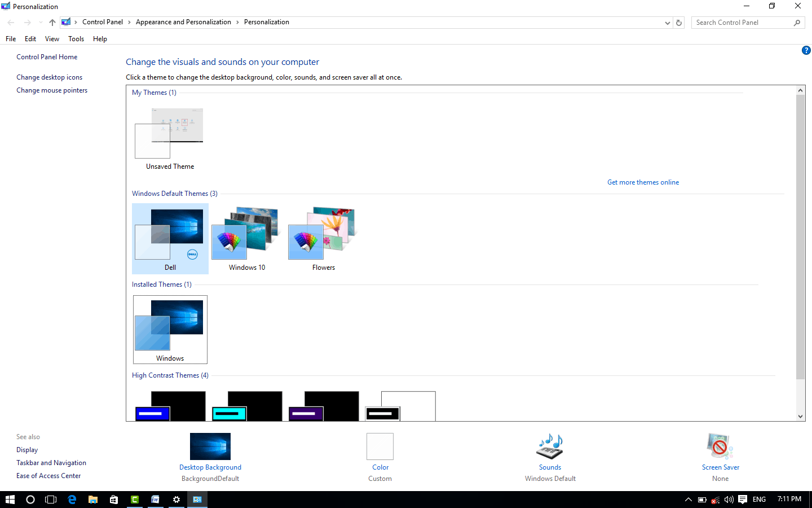Open the Help menu
The width and height of the screenshot is (812, 508).
click(100, 39)
